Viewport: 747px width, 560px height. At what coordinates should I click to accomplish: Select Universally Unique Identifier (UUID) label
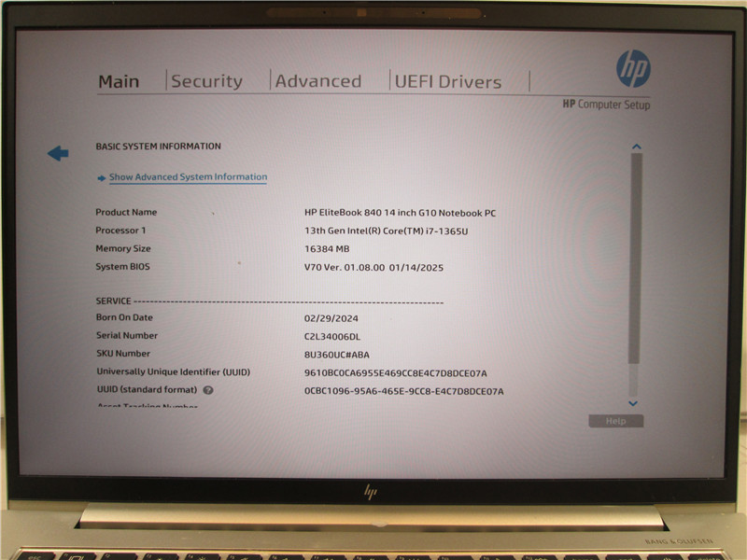[x=174, y=371]
